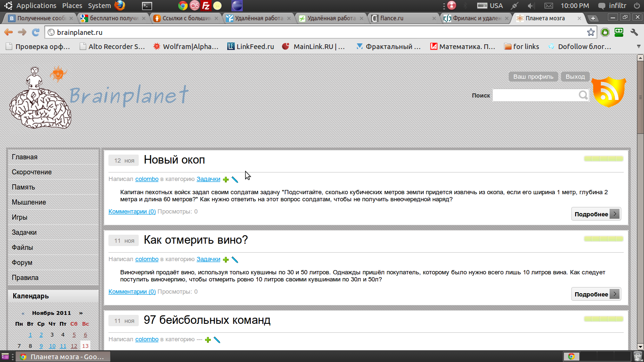Screen dimensions: 644x362
Task: Open the Last.fm launcher icon
Action: point(194,6)
